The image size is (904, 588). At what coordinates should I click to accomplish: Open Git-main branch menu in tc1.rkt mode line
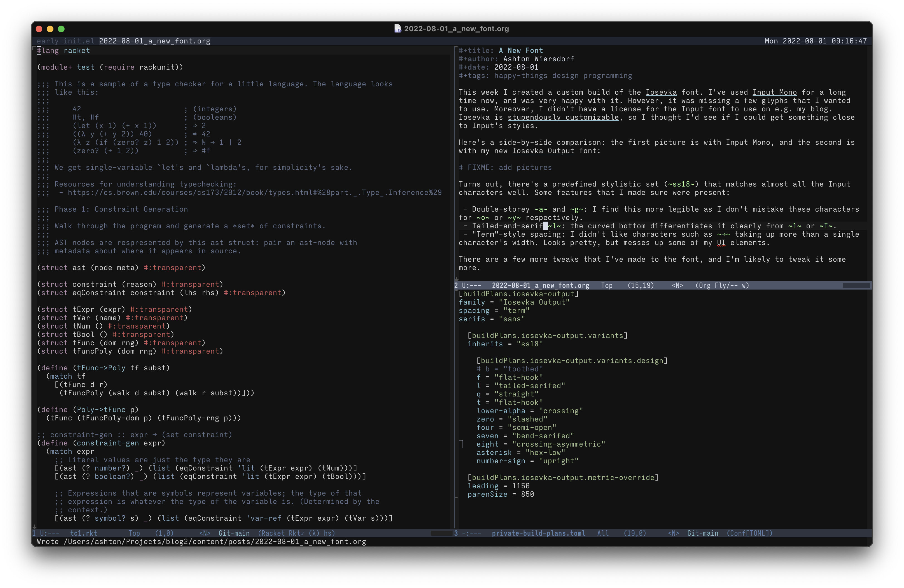(234, 533)
